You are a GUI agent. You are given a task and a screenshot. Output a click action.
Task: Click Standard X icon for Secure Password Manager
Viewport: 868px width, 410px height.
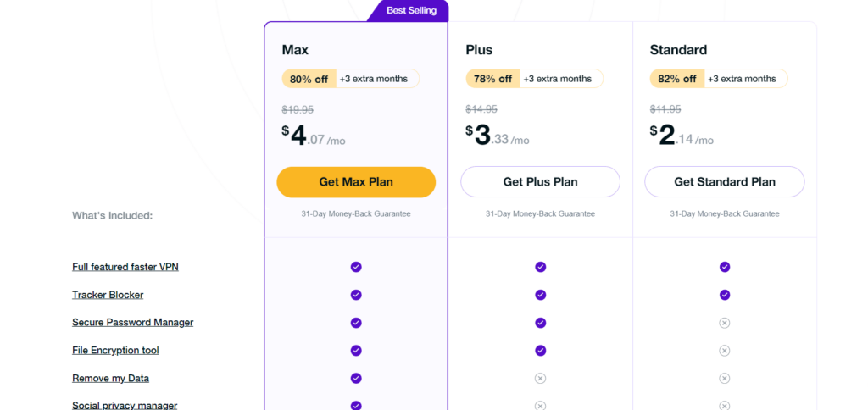[724, 323]
